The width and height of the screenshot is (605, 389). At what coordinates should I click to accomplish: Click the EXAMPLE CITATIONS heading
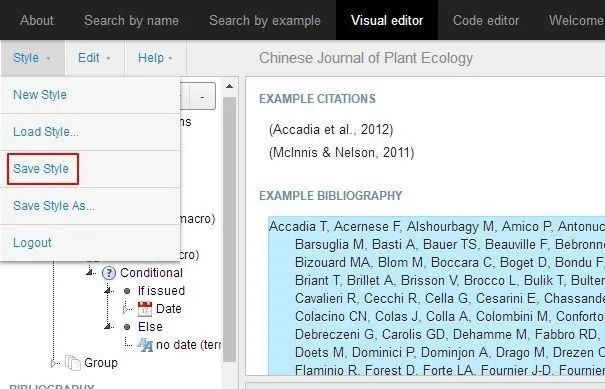coord(317,99)
